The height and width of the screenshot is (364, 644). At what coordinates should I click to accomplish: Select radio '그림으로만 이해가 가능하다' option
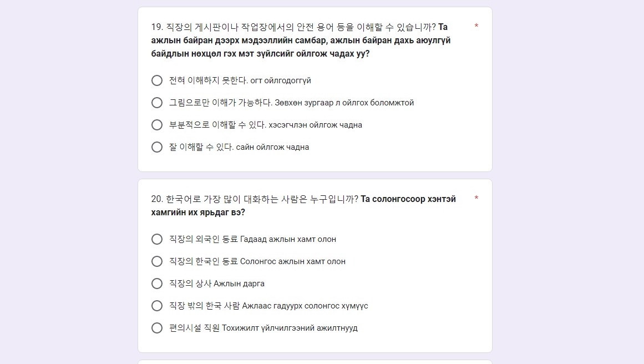(157, 103)
